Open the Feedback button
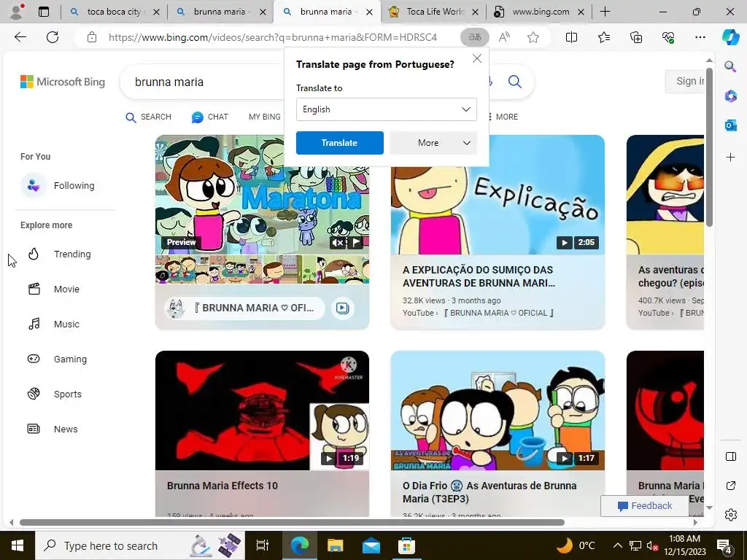Screen dimensions: 747x560 pyautogui.click(x=645, y=506)
